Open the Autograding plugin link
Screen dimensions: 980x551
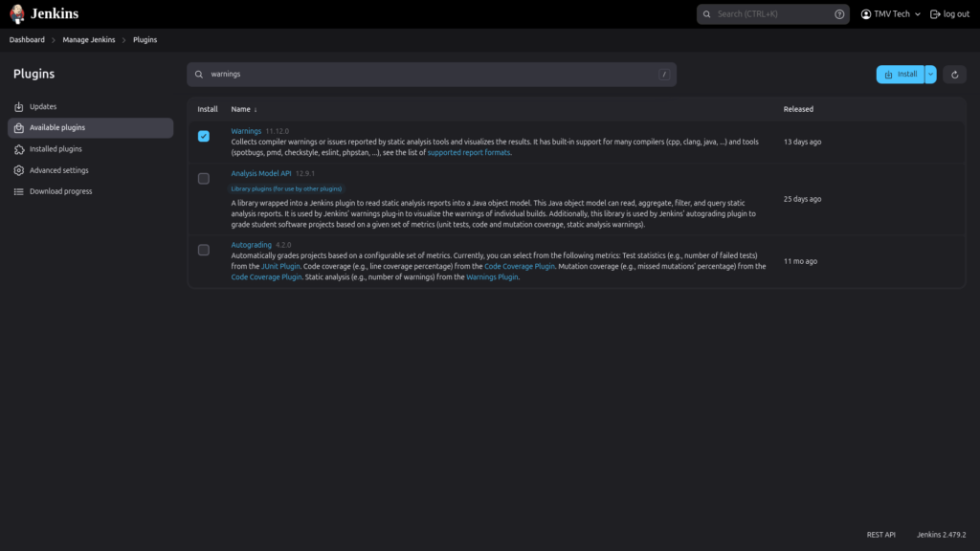(x=252, y=245)
